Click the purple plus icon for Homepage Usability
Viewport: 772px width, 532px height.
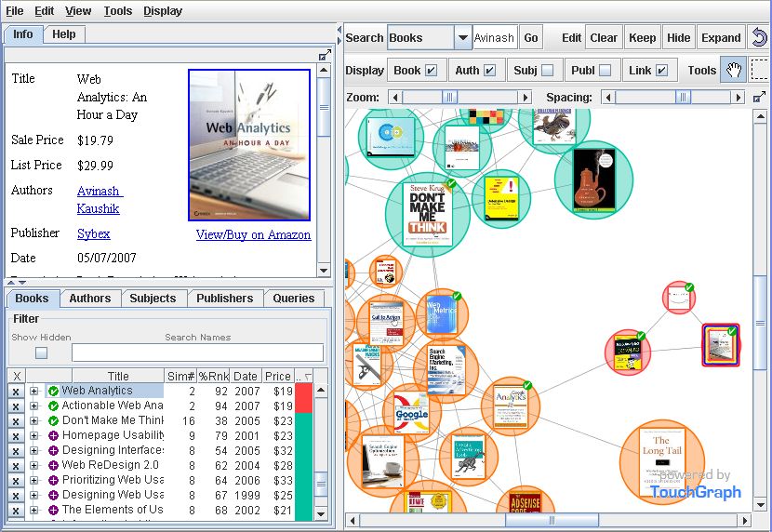click(x=53, y=435)
